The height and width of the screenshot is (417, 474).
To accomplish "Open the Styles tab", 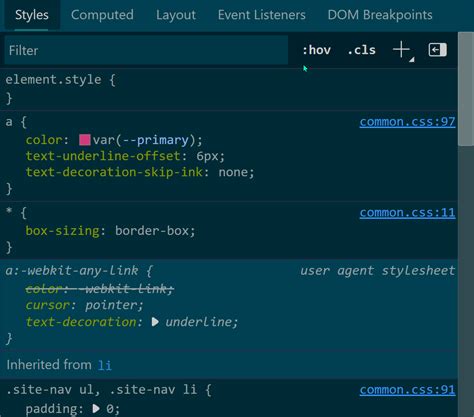I will (32, 15).
